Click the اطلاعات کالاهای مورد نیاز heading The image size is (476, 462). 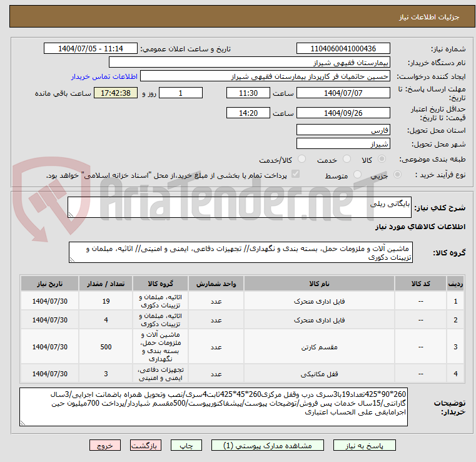click(420, 227)
